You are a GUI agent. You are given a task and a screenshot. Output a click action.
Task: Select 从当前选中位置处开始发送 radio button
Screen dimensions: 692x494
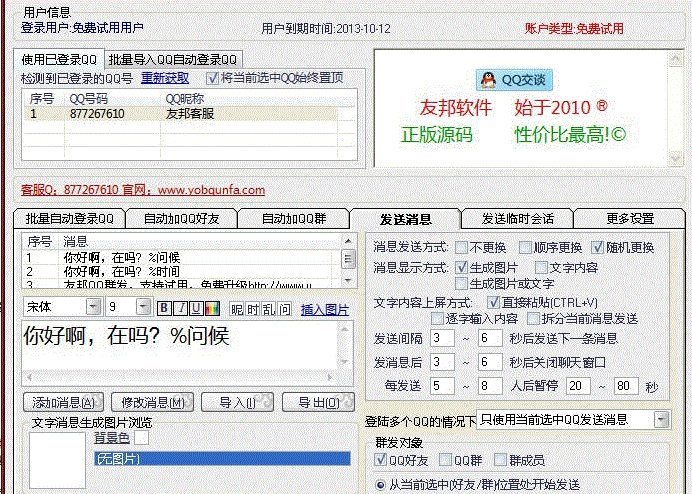coord(380,485)
